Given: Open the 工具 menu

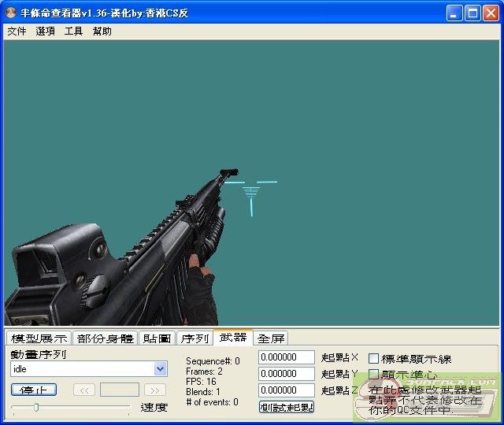Looking at the screenshot, I should tap(73, 31).
